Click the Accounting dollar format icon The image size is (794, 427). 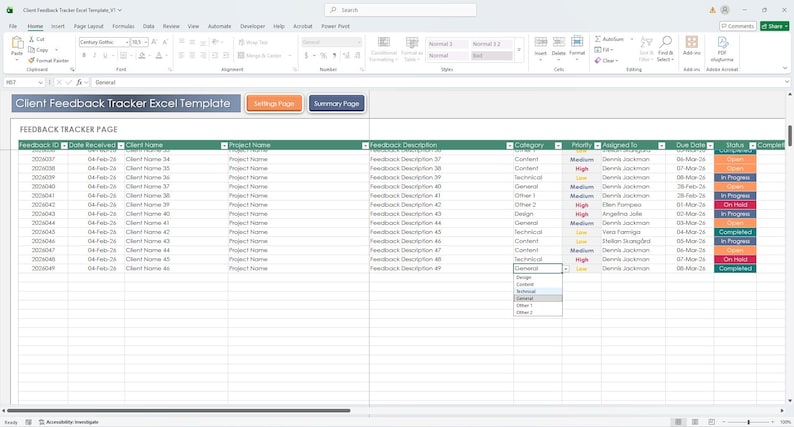306,55
